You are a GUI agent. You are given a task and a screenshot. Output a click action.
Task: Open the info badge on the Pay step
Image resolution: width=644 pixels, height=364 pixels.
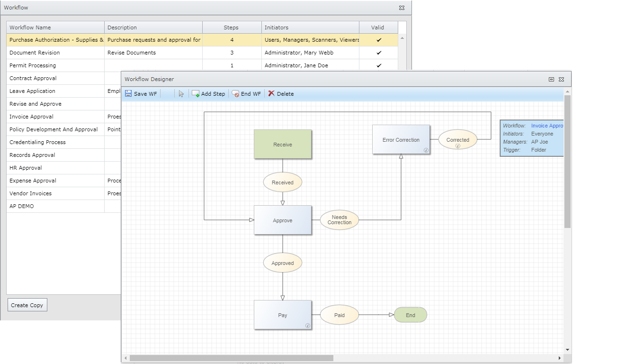click(x=308, y=325)
